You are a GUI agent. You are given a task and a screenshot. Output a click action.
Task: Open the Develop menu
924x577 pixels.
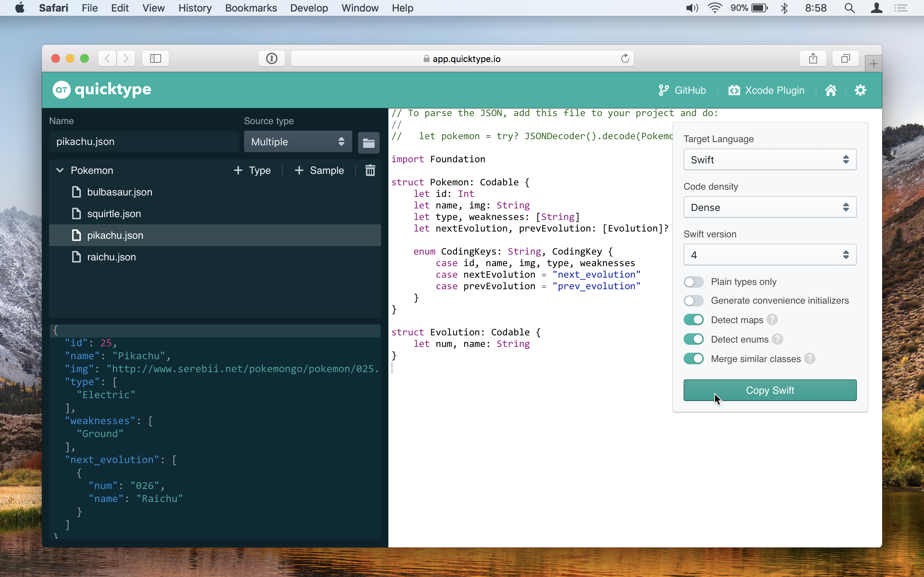coord(309,8)
